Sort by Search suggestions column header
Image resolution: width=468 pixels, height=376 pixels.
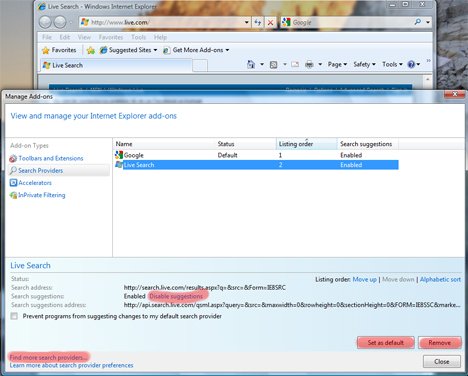(x=368, y=144)
